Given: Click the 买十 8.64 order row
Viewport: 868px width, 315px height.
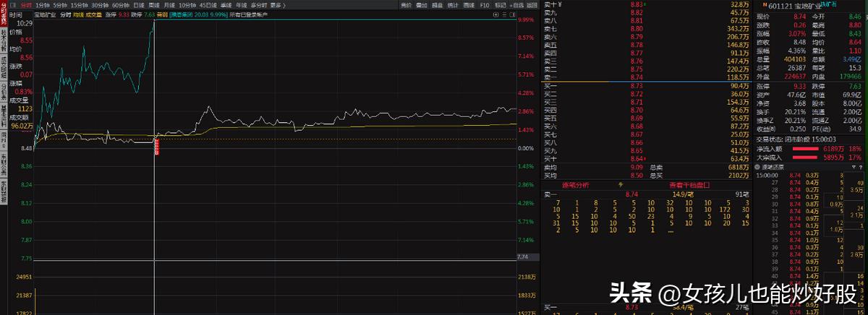Looking at the screenshot, I should 647,158.
